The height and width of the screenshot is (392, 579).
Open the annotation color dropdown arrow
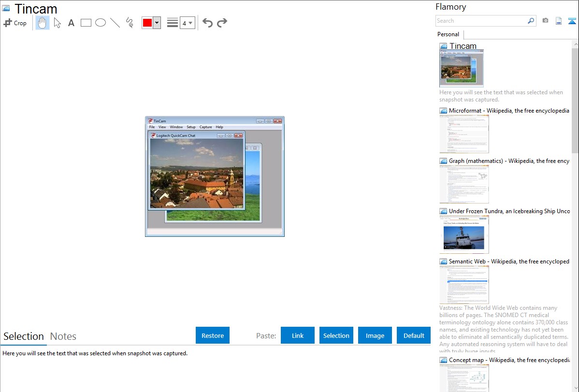tap(157, 23)
